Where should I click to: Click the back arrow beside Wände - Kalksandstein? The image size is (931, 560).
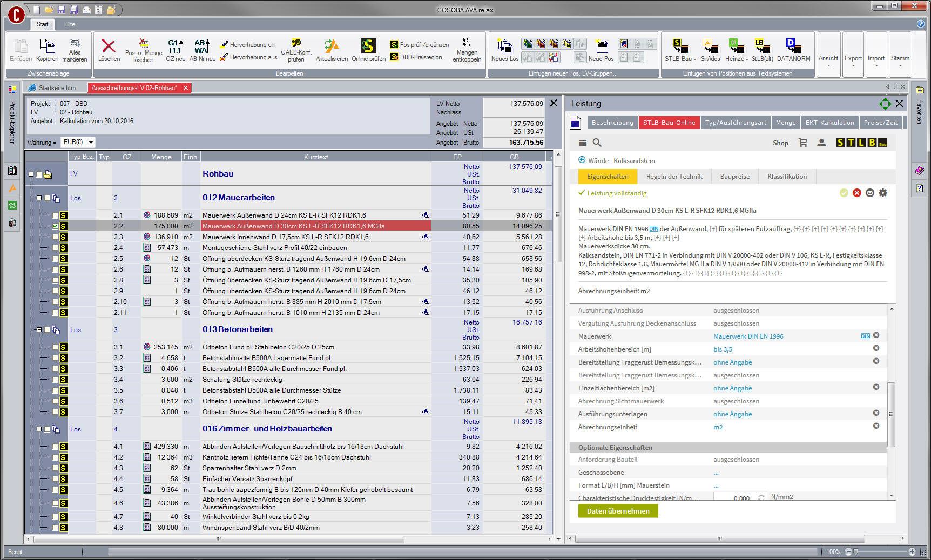coord(582,160)
